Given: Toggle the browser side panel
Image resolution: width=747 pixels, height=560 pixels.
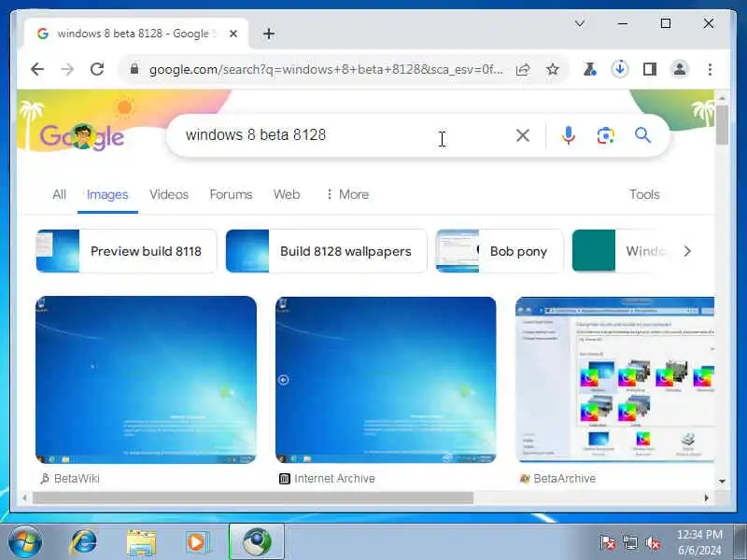Looking at the screenshot, I should [x=650, y=69].
